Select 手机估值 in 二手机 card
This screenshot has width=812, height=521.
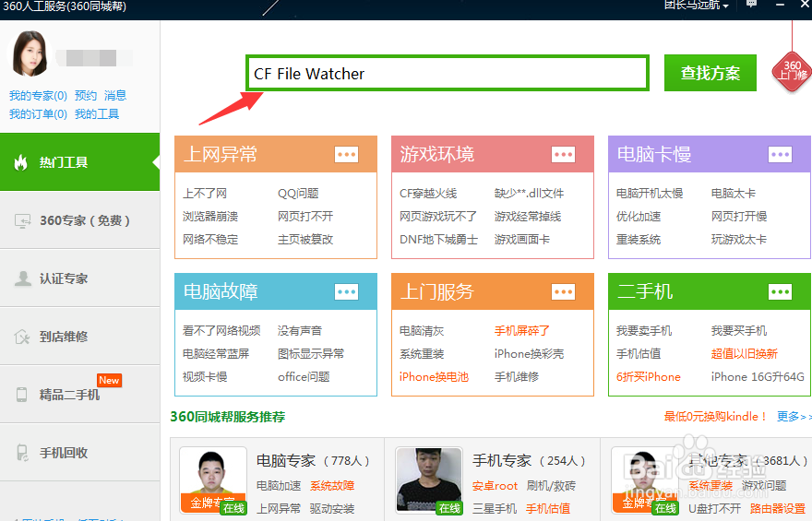click(x=639, y=354)
